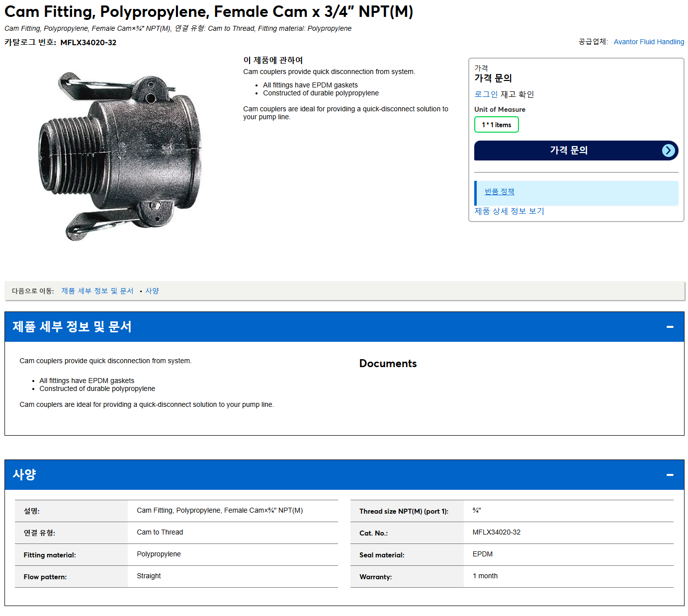Jump to 제품 세부 정보 및 문서 anchor link
Screen dimensions: 688x616
tap(97, 291)
